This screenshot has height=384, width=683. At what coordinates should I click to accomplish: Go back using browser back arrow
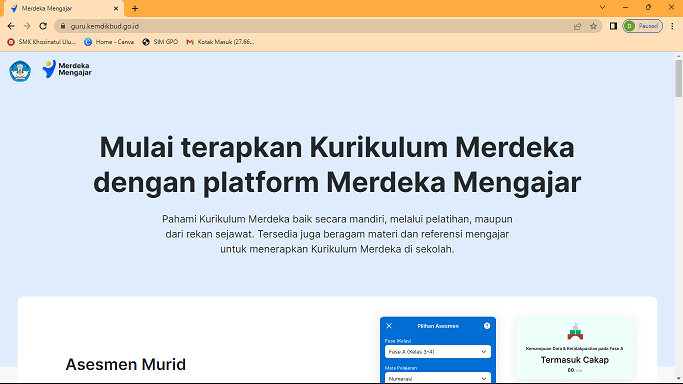click(11, 26)
